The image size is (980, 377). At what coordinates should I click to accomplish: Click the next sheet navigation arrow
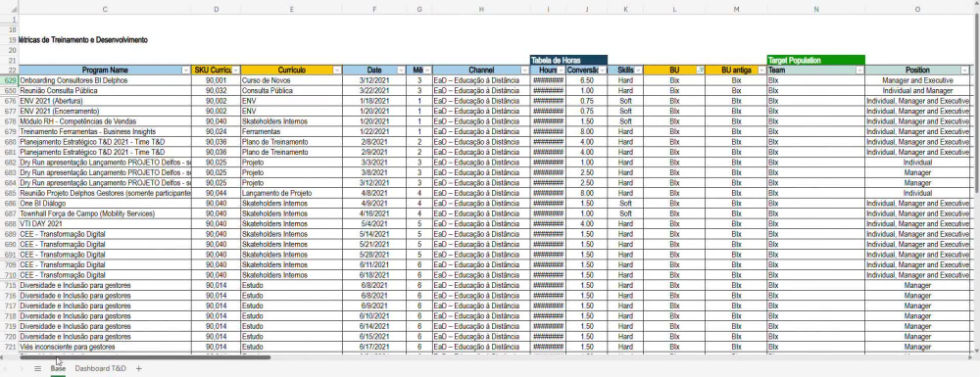[x=22, y=369]
